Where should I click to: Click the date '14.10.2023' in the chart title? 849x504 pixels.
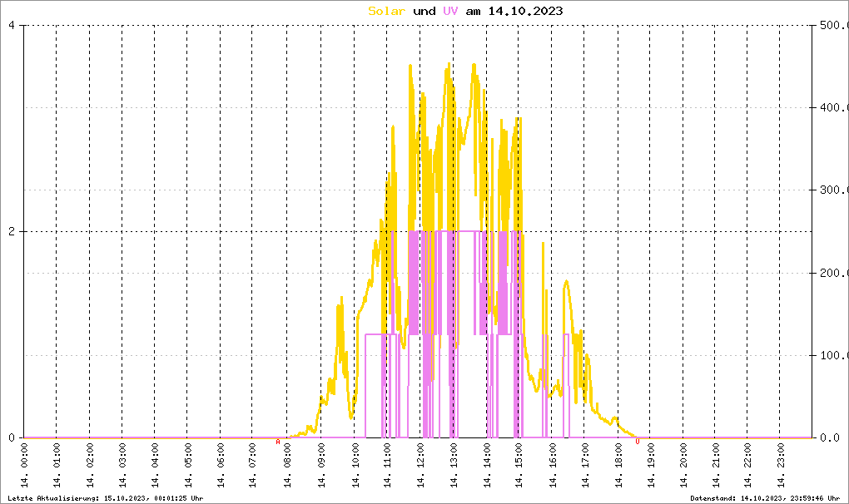(525, 11)
